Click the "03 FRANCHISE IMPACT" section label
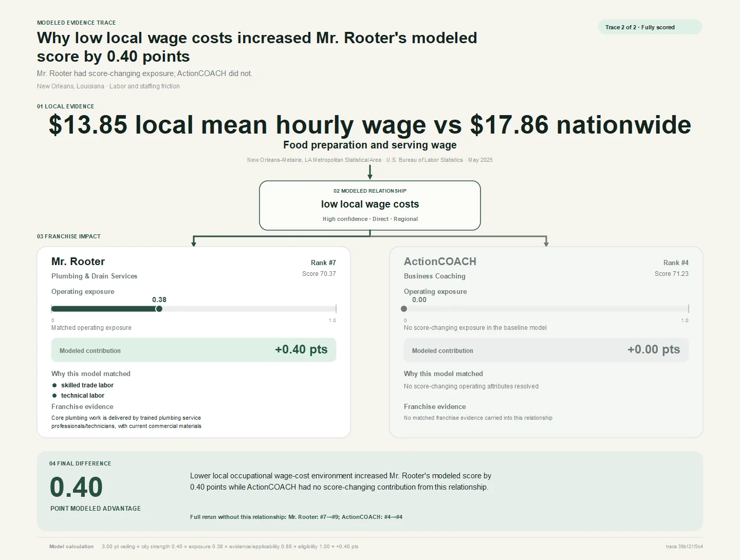 [x=69, y=236]
